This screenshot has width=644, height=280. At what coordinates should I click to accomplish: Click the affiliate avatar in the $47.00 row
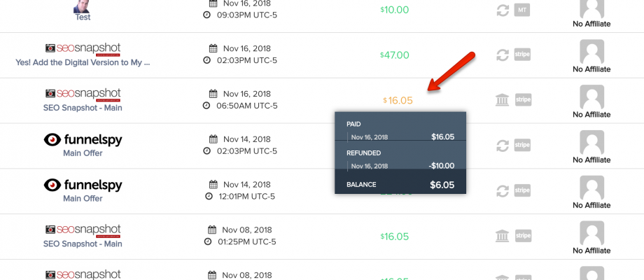pos(591,50)
